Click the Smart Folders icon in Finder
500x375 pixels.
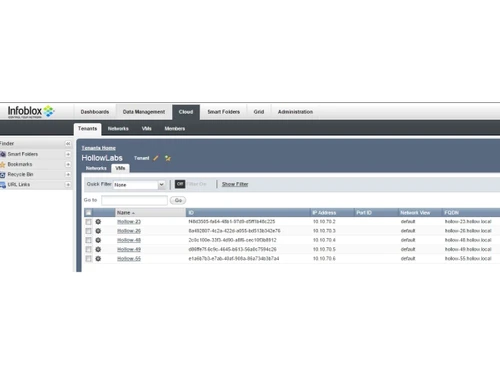3,154
